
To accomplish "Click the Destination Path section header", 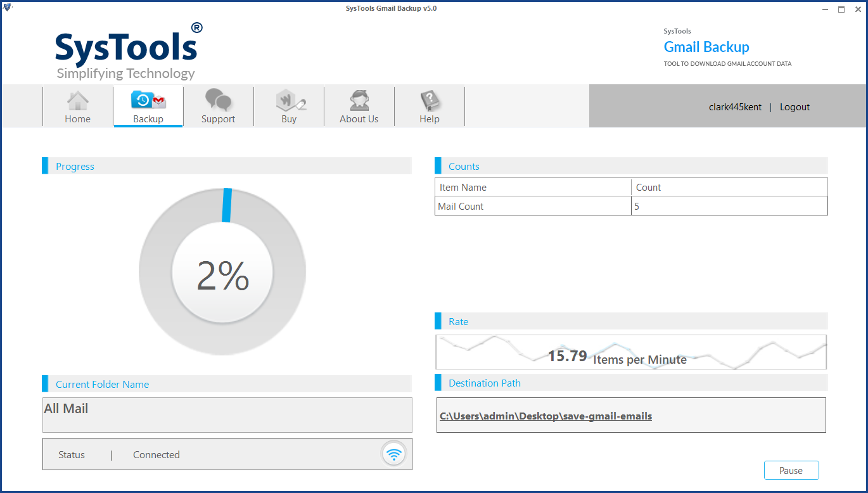I will coord(631,383).
